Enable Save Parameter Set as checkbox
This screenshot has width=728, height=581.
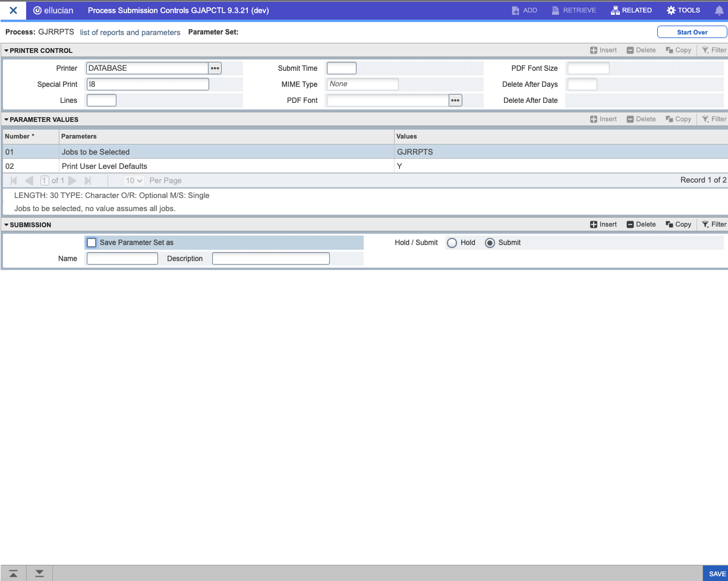click(92, 243)
